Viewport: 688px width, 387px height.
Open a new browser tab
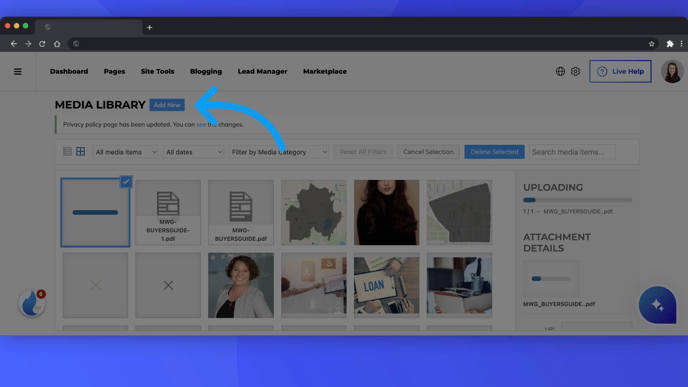pos(150,27)
